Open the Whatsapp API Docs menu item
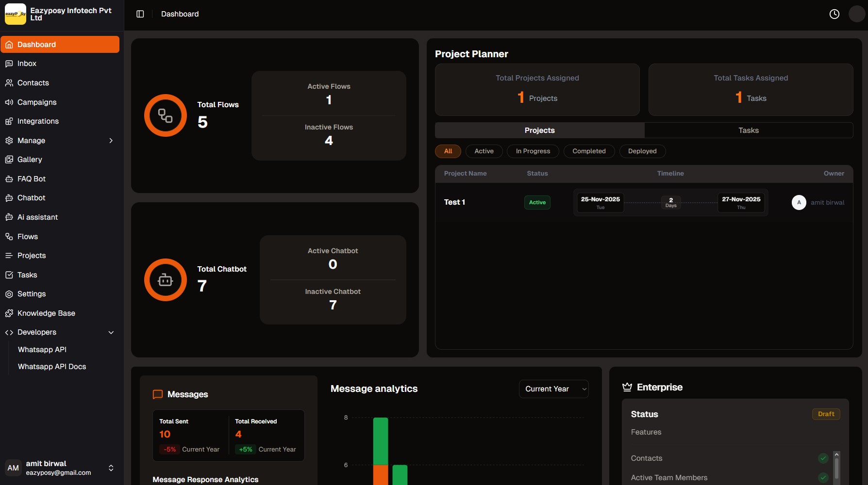Viewport: 868px width, 485px height. coord(52,366)
